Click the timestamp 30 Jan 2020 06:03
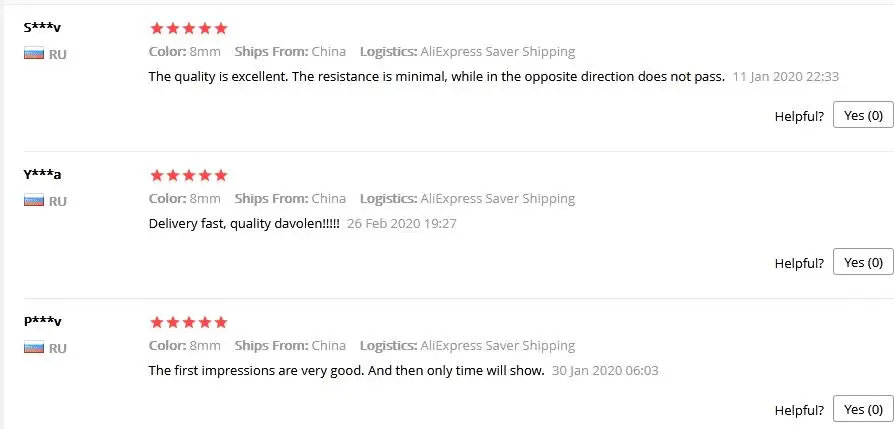Image resolution: width=894 pixels, height=429 pixels. 605,371
